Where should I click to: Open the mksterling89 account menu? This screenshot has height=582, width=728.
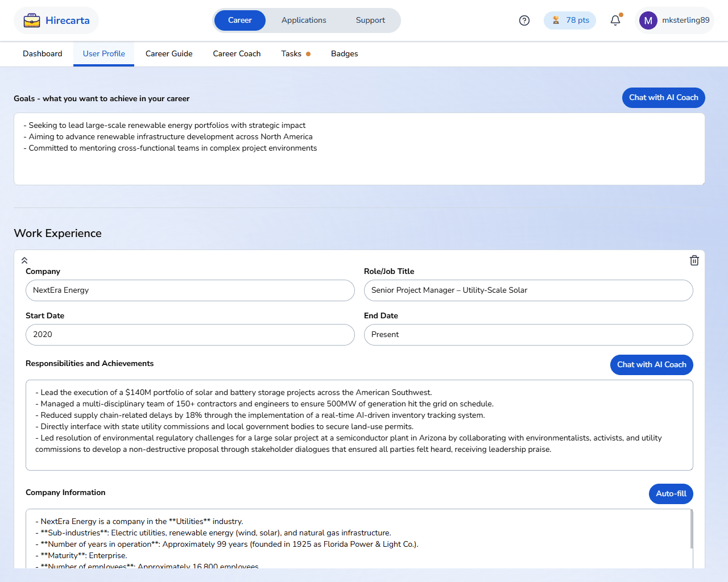pos(685,20)
